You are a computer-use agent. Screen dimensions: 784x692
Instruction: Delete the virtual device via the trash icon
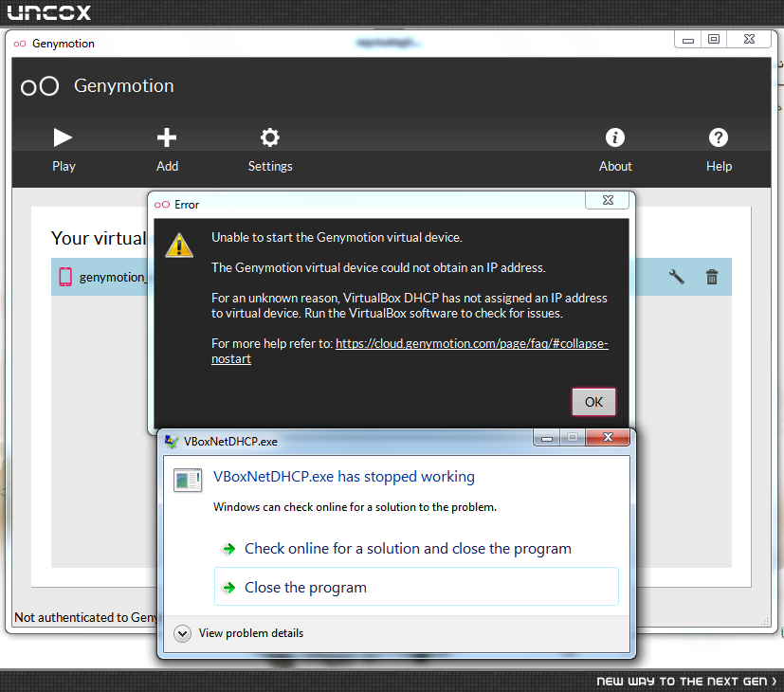pos(712,277)
